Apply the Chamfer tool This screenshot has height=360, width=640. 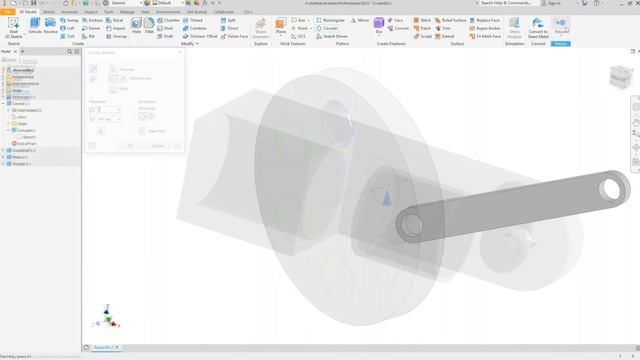pos(169,20)
